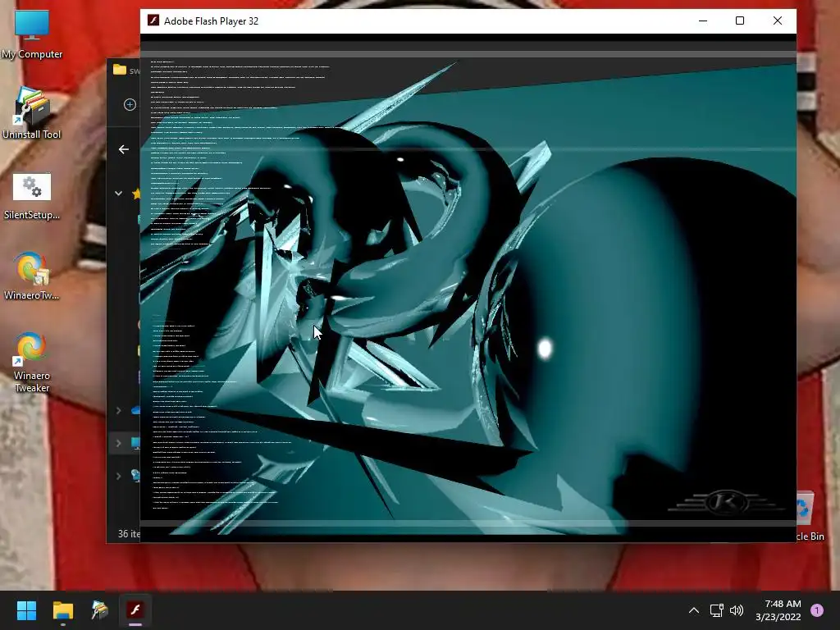This screenshot has width=840, height=630.
Task: Click the Adobe Flash Player taskbar icon
Action: click(135, 610)
